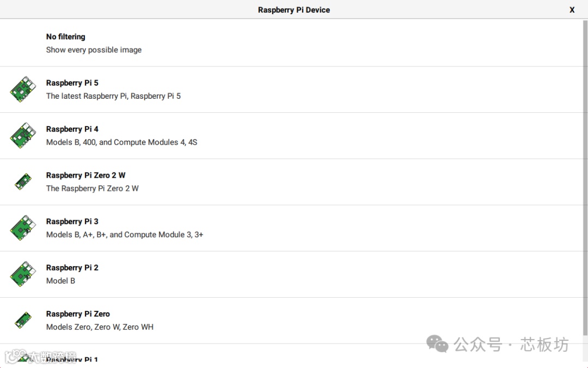Viewport: 588px width, 368px height.
Task: Click 'Show every possible image' description
Action: click(x=94, y=50)
